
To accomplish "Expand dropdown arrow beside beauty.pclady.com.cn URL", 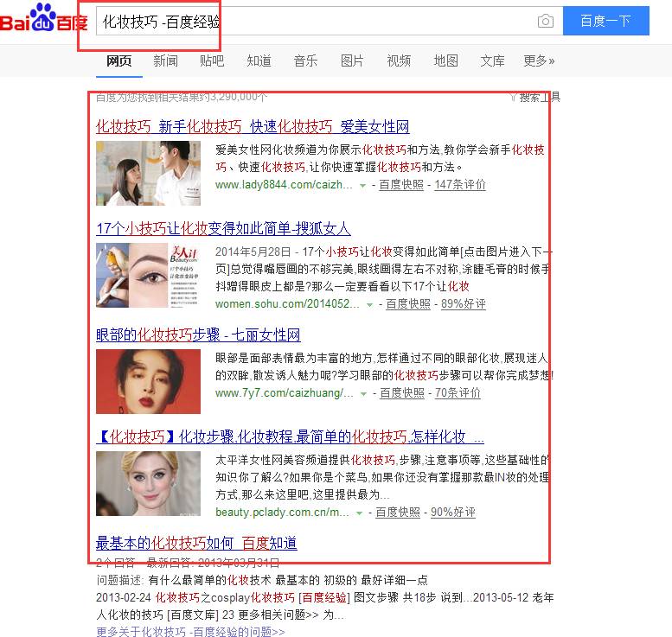I will [x=359, y=513].
